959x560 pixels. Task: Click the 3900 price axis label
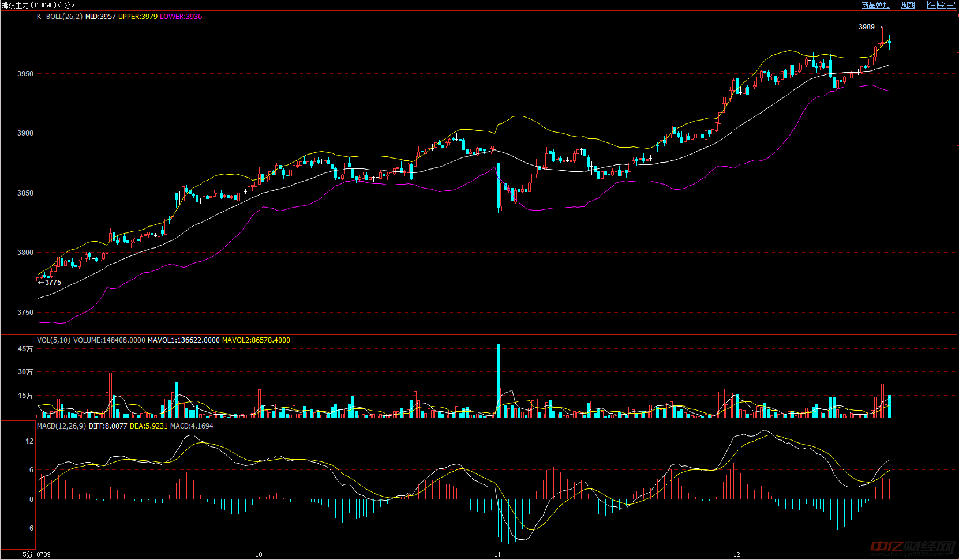25,133
